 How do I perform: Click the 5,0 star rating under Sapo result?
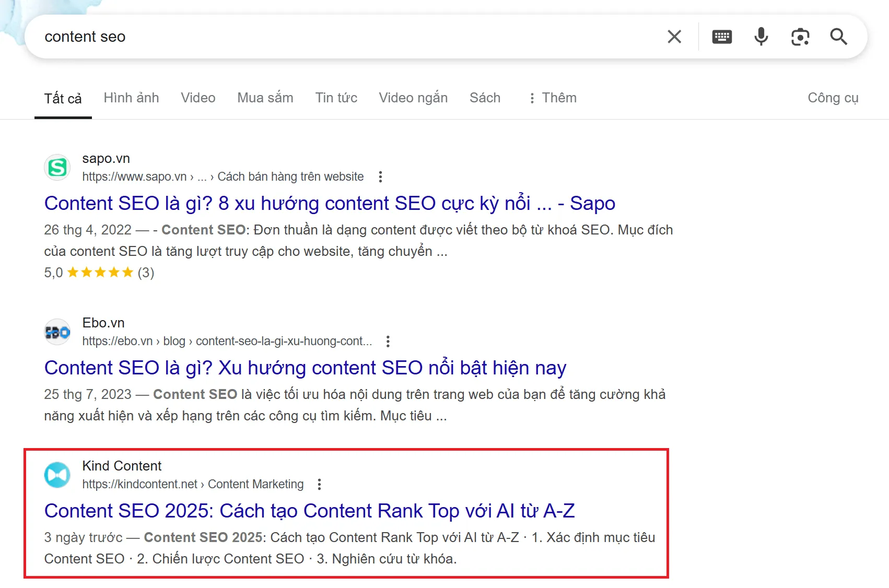pos(99,273)
